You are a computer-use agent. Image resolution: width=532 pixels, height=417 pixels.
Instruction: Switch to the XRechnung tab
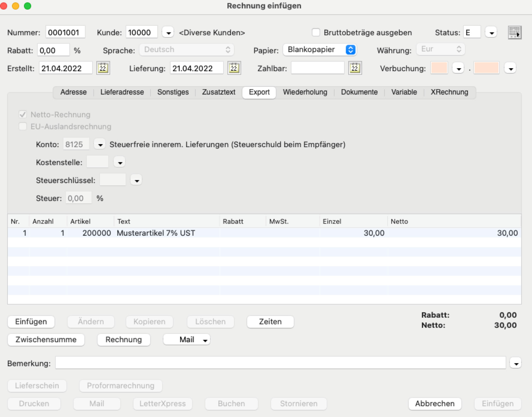pos(449,92)
